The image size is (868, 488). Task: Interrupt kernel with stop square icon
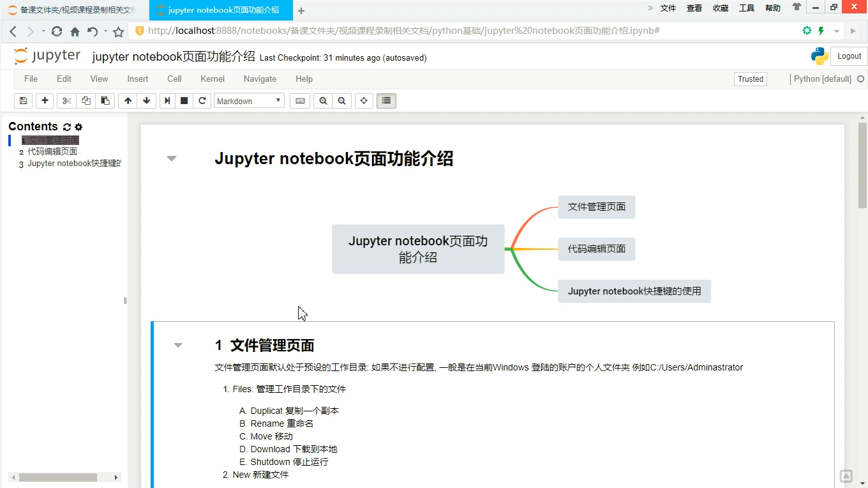point(184,101)
